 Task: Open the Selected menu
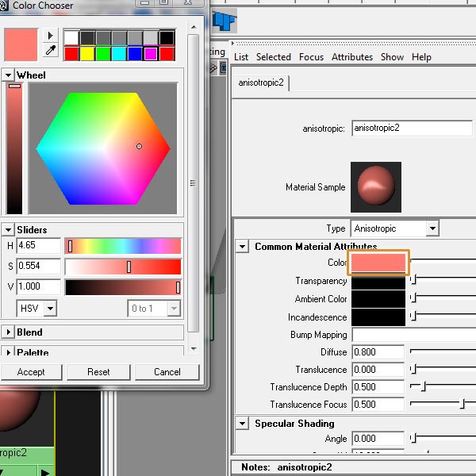(x=274, y=57)
